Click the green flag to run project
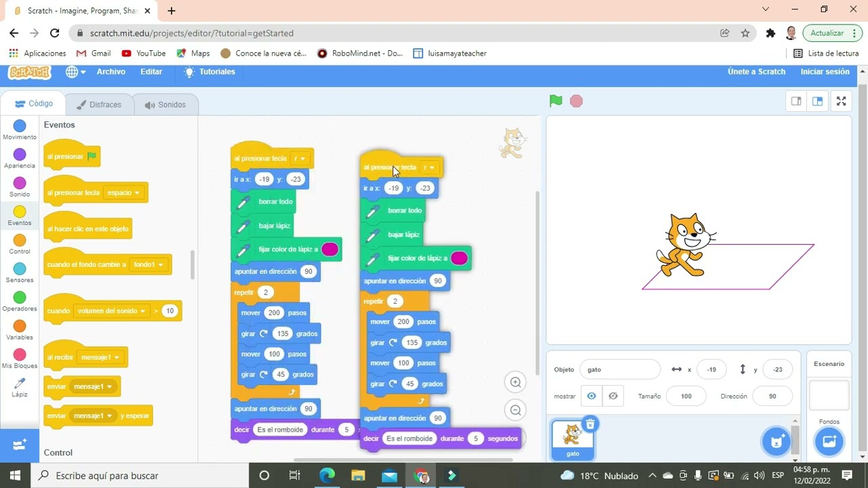The image size is (868, 488). (556, 101)
